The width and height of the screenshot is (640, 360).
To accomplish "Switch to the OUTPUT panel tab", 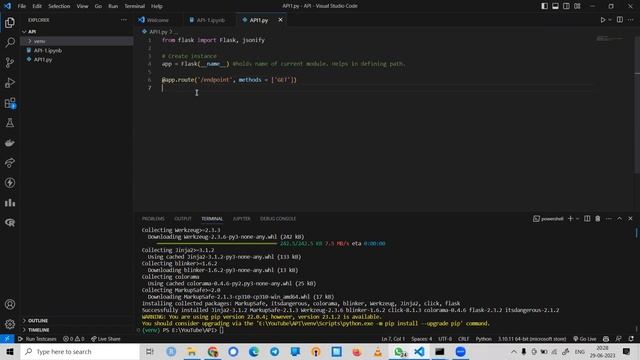I will pyautogui.click(x=183, y=219).
